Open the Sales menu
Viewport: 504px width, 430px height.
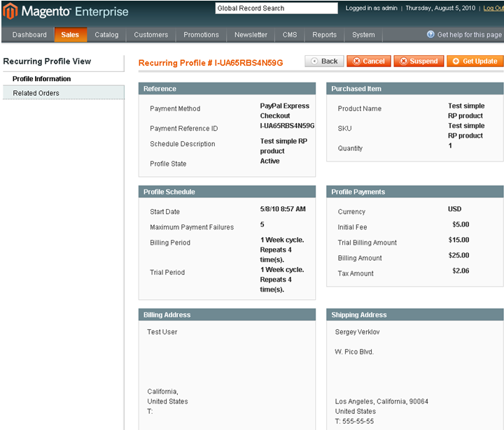tap(70, 35)
